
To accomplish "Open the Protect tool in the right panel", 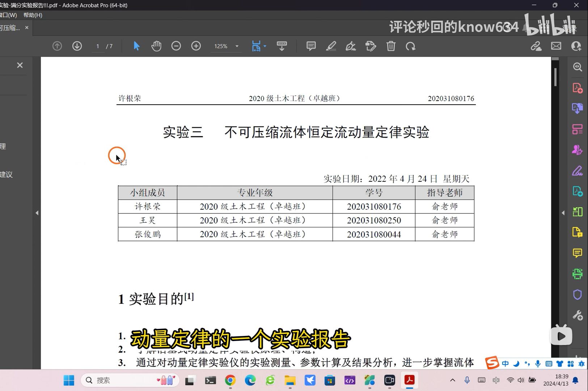I will point(578,294).
